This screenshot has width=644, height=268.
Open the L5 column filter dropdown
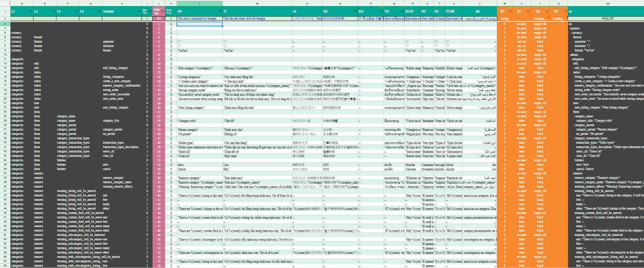point(77,11)
